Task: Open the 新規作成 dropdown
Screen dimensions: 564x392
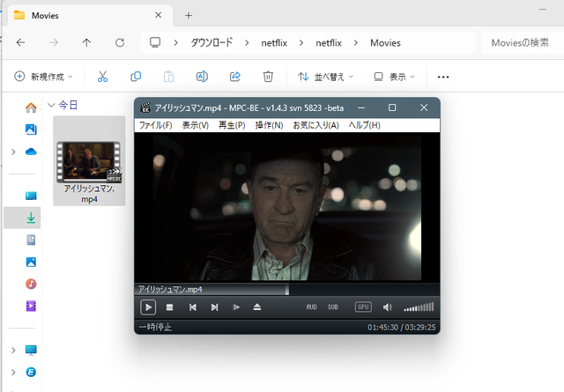Action: pyautogui.click(x=43, y=77)
